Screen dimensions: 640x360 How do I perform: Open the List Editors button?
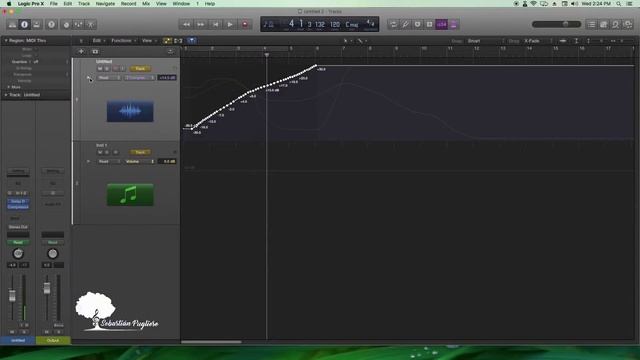coord(591,24)
